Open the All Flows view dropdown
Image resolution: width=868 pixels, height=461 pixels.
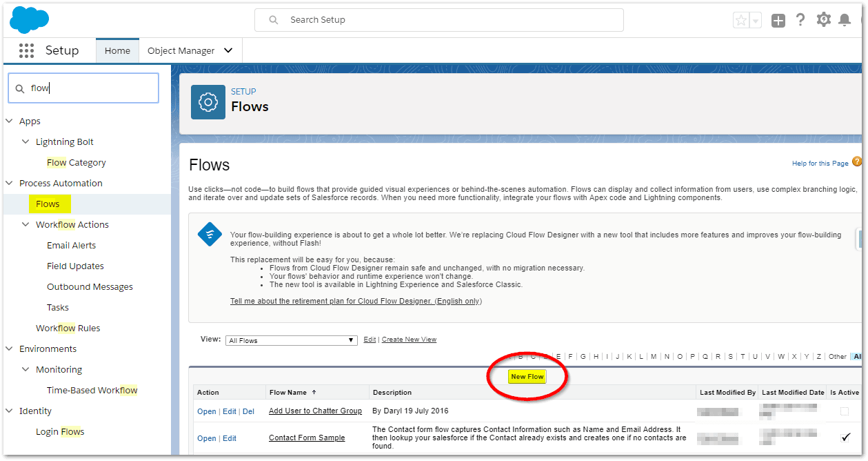(x=292, y=340)
